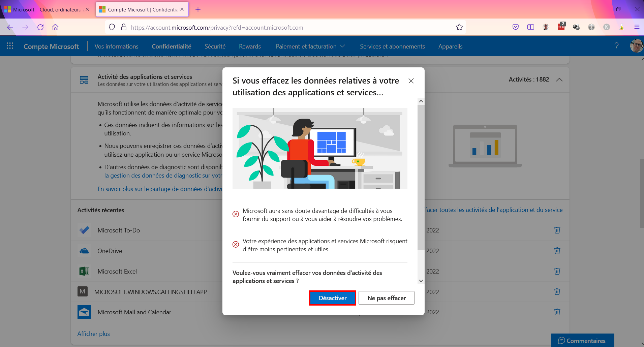The height and width of the screenshot is (347, 644).
Task: Click the padlock site security icon
Action: (124, 27)
